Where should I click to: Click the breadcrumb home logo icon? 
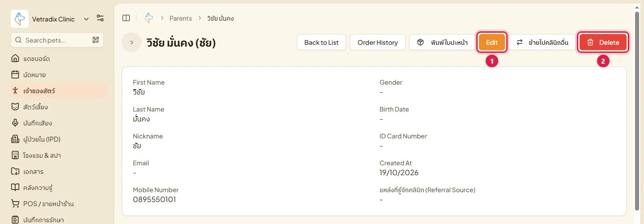(x=149, y=18)
